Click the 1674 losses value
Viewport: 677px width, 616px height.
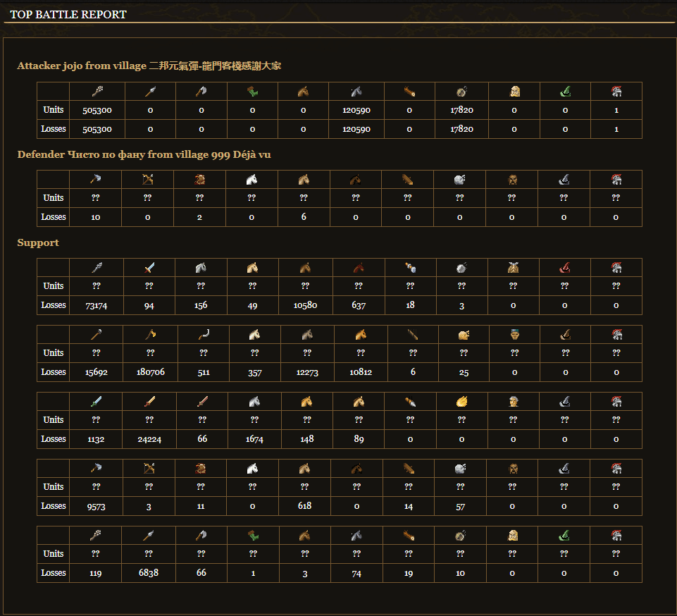(254, 439)
